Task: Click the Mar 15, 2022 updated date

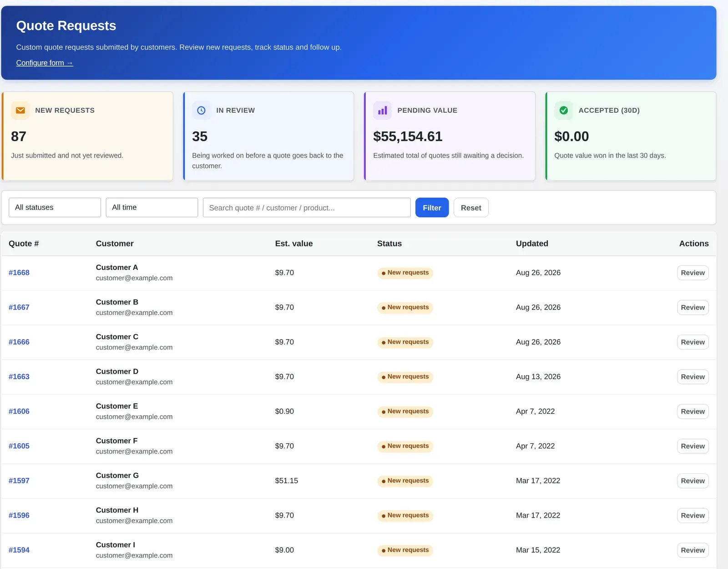Action: coord(538,550)
